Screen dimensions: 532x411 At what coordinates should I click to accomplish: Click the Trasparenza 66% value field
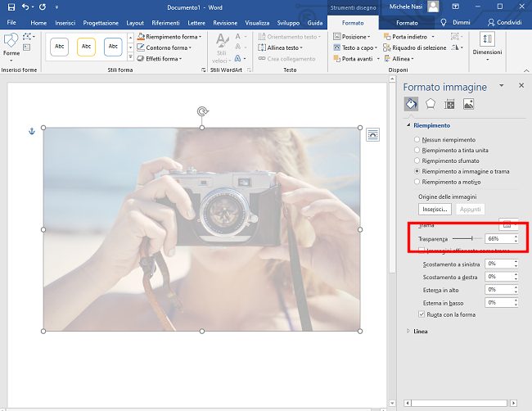(x=498, y=238)
